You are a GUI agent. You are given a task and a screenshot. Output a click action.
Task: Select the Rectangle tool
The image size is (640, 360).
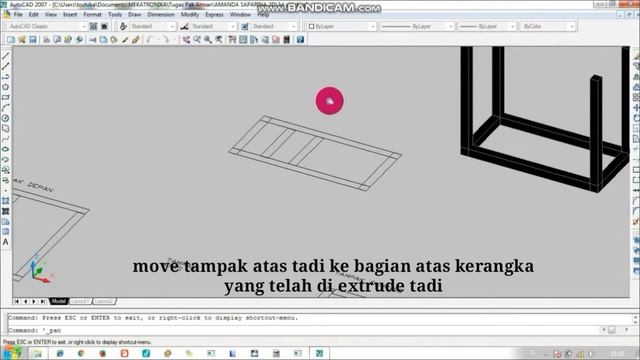click(x=6, y=97)
